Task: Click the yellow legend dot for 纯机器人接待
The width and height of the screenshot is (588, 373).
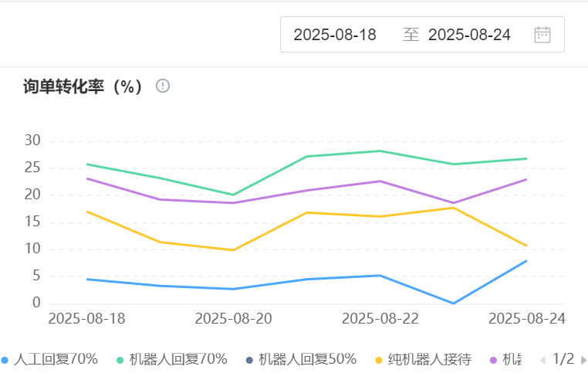Action: (379, 360)
